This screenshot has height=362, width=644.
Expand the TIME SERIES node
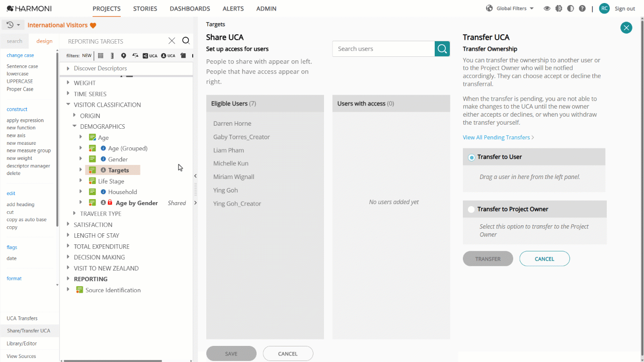click(x=68, y=94)
